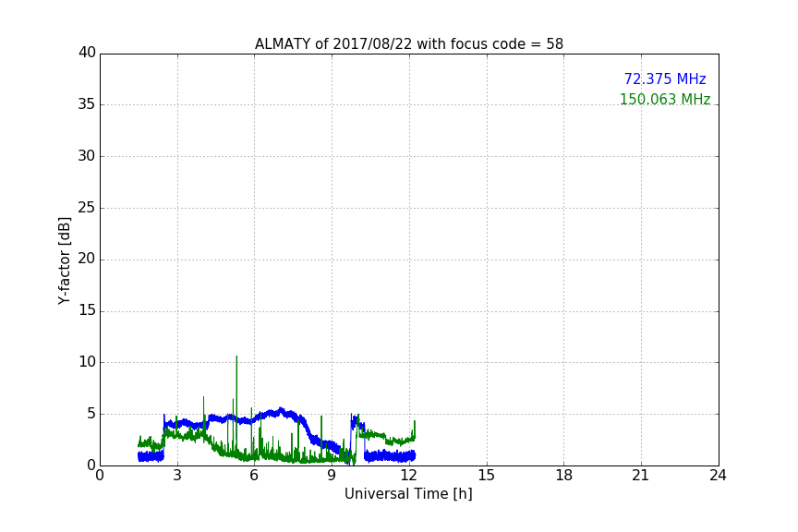The image size is (798, 532).
Task: Click y-axis tick label 30
Action: [x=87, y=156]
